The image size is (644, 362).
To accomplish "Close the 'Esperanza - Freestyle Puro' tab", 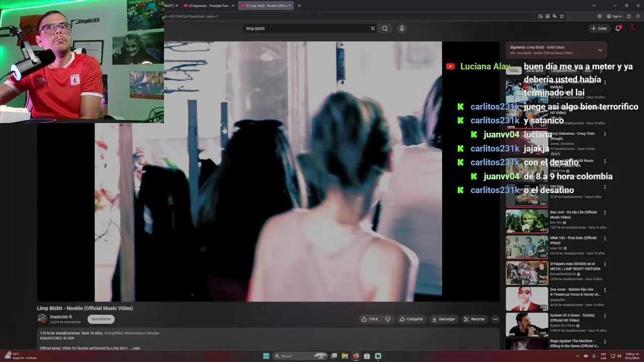I will point(233,6).
